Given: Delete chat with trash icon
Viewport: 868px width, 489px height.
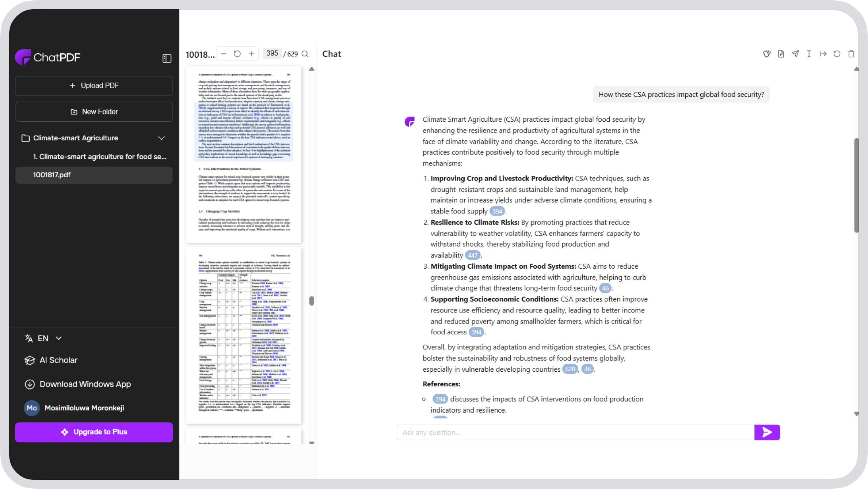Looking at the screenshot, I should 851,54.
